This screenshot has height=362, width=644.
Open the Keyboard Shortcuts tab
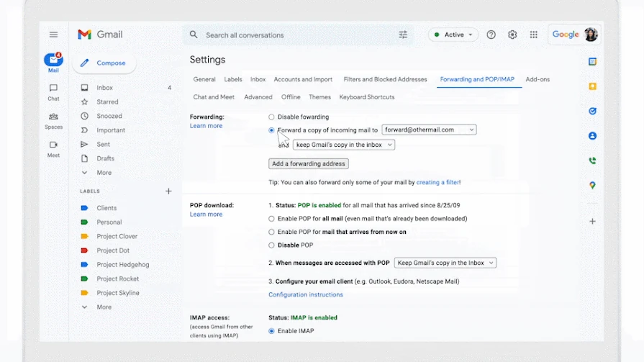click(367, 97)
